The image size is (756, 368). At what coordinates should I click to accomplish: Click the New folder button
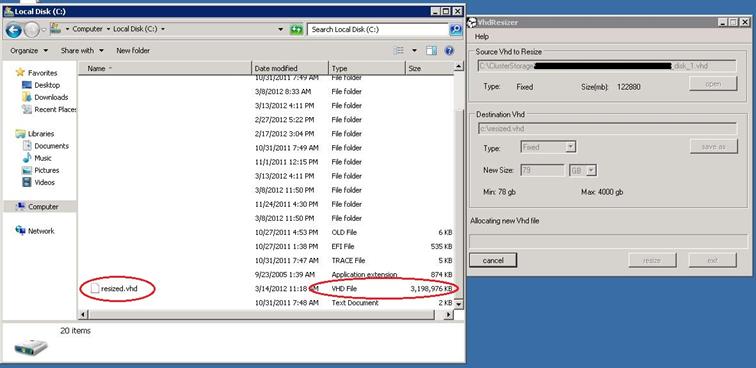133,51
